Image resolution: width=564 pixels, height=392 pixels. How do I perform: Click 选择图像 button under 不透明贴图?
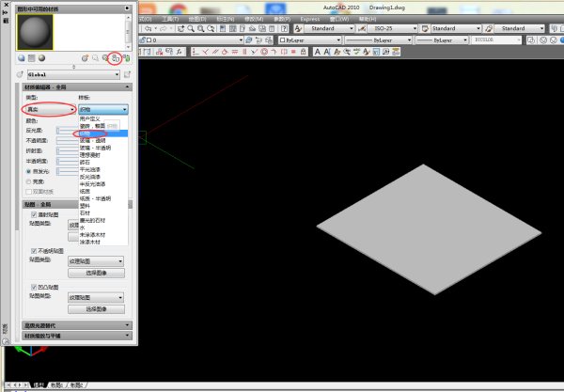pos(96,273)
